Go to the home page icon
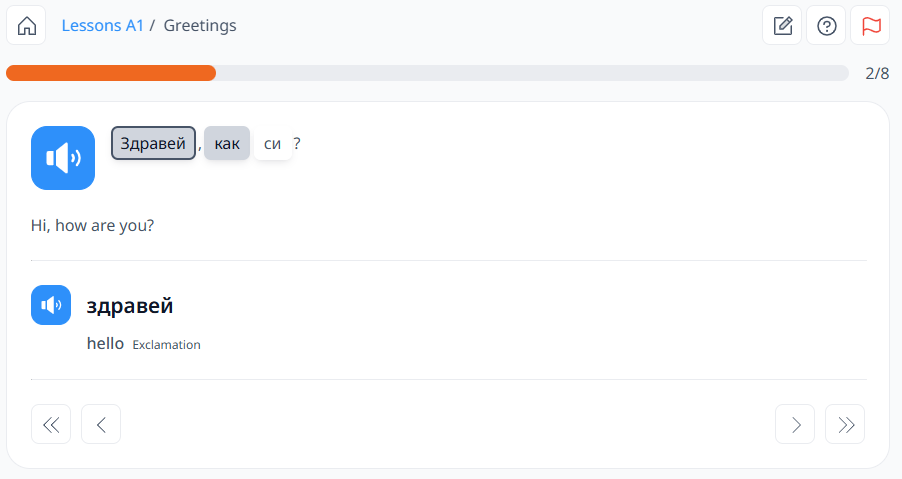 click(x=26, y=25)
